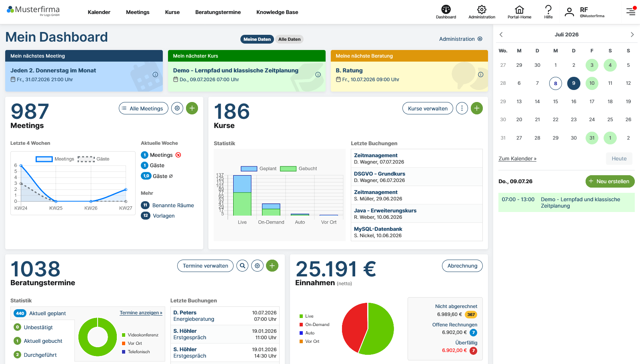Open Kurse in top navigation
640x364 pixels.
pos(172,12)
